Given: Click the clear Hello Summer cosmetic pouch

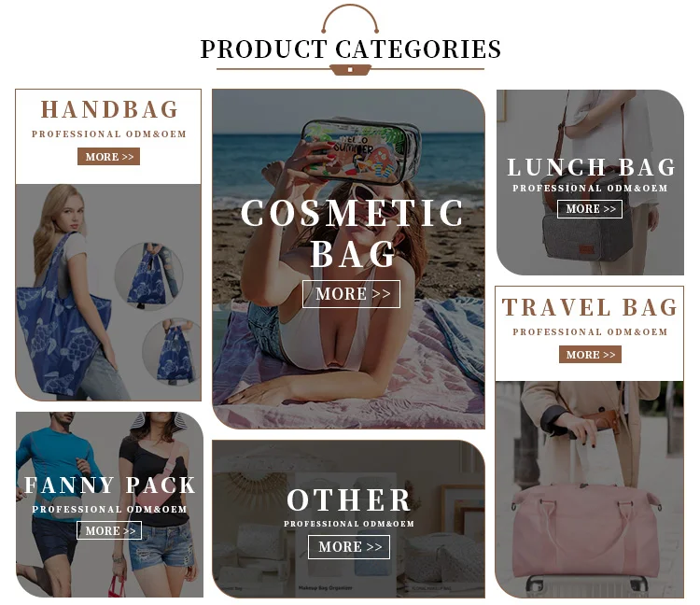Looking at the screenshot, I should coord(361,151).
